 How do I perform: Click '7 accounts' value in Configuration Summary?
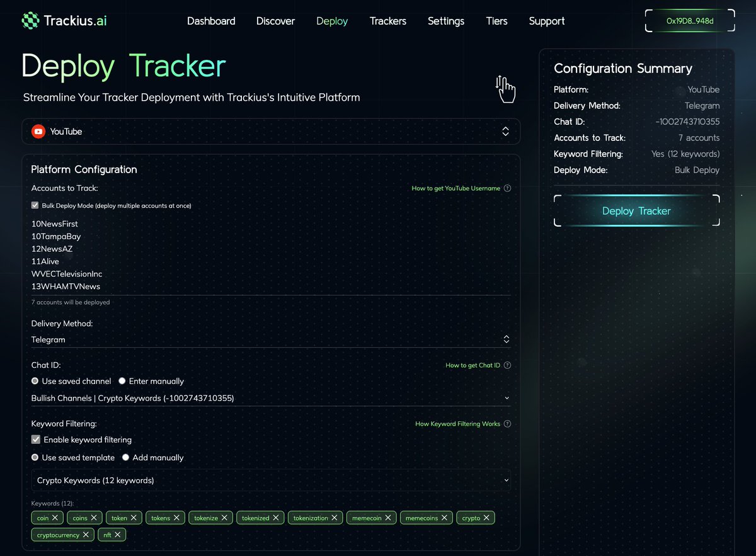699,138
